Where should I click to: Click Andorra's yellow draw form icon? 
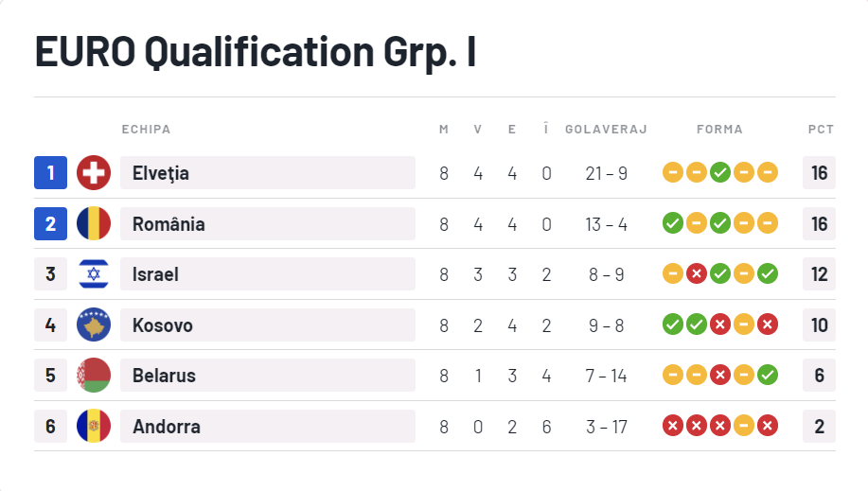744,427
